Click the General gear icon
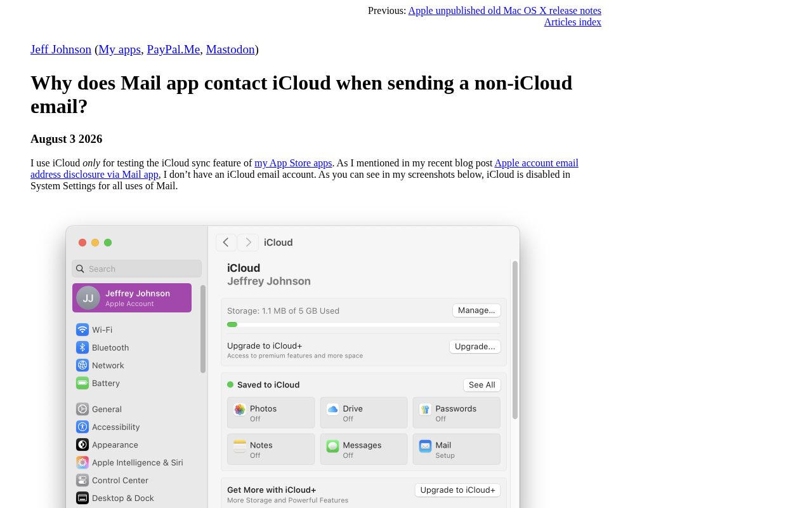The width and height of the screenshot is (812, 508). coord(82,409)
